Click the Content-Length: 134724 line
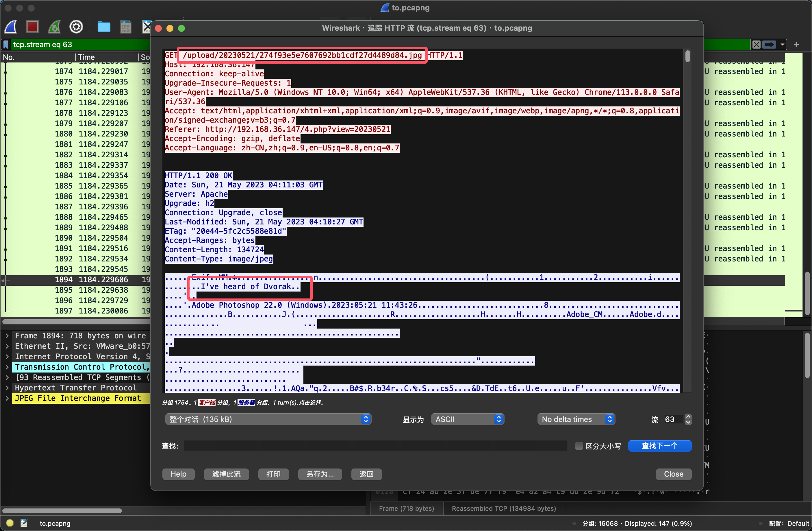The width and height of the screenshot is (812, 531). pyautogui.click(x=214, y=250)
